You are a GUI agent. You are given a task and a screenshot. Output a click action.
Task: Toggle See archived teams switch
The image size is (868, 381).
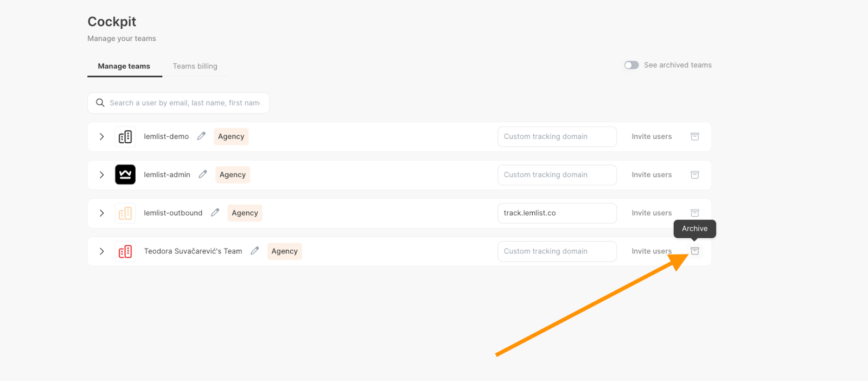[631, 65]
